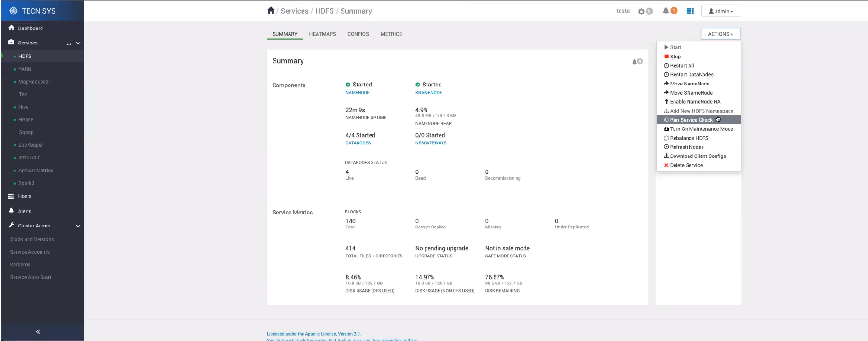
Task: Toggle the ACTIONS dropdown button
Action: point(720,34)
